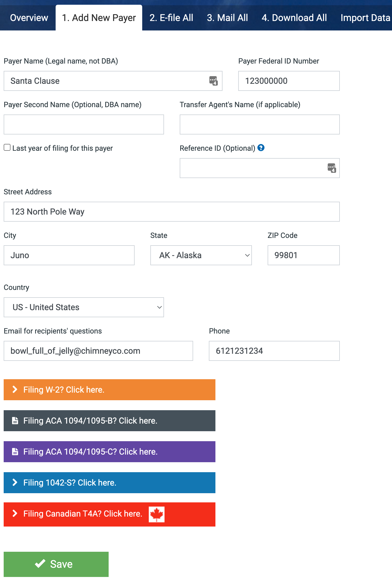Open the 4. Download All tab

[x=294, y=18]
